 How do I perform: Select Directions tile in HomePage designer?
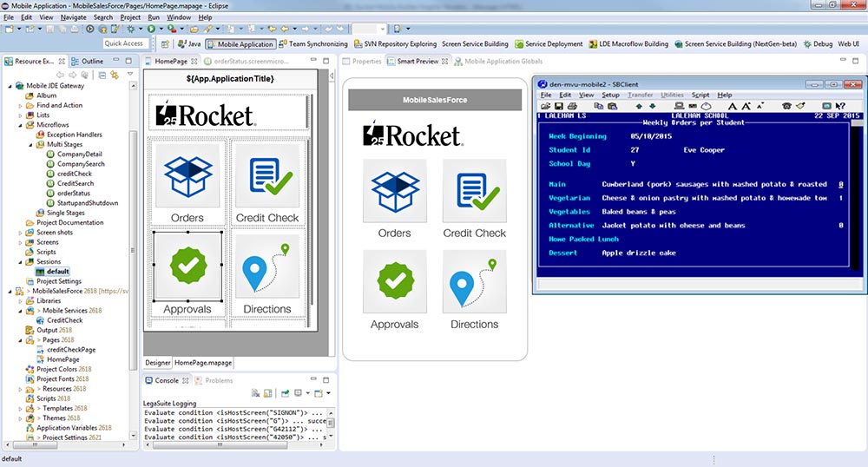click(267, 266)
